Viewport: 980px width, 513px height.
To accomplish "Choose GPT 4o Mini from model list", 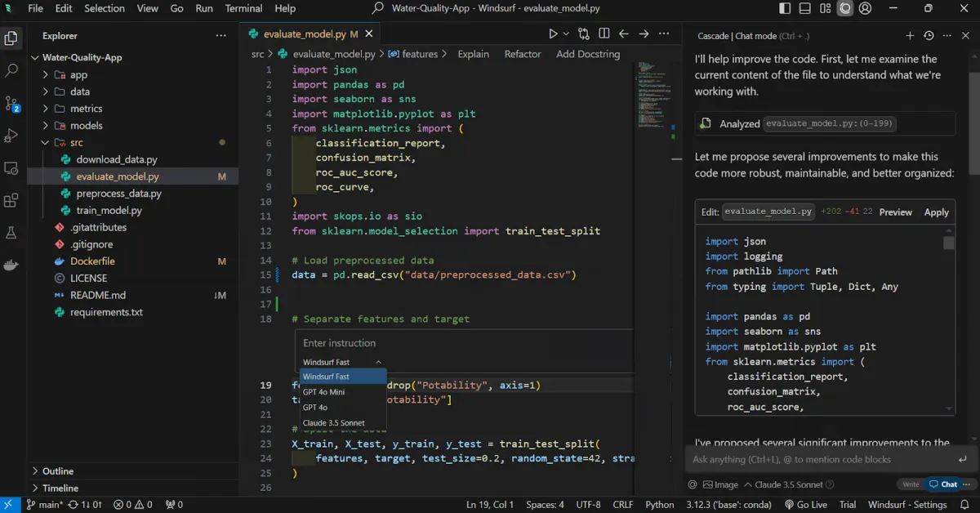I will pos(343,392).
